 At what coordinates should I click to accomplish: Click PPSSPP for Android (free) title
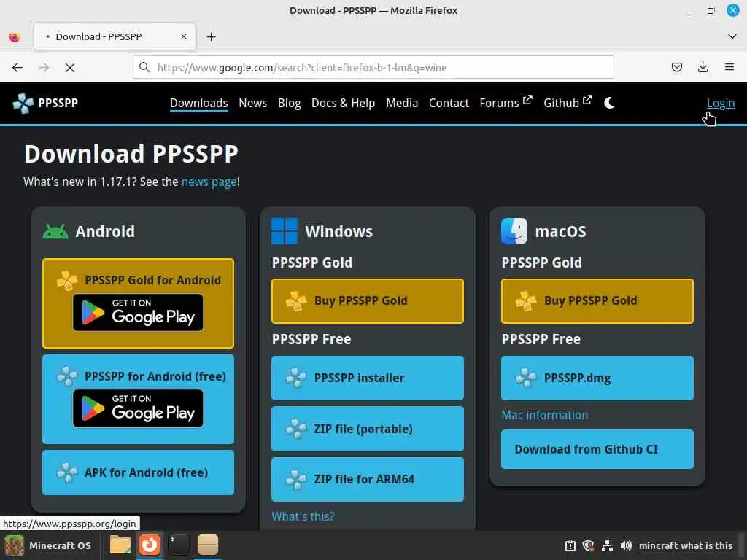click(155, 376)
